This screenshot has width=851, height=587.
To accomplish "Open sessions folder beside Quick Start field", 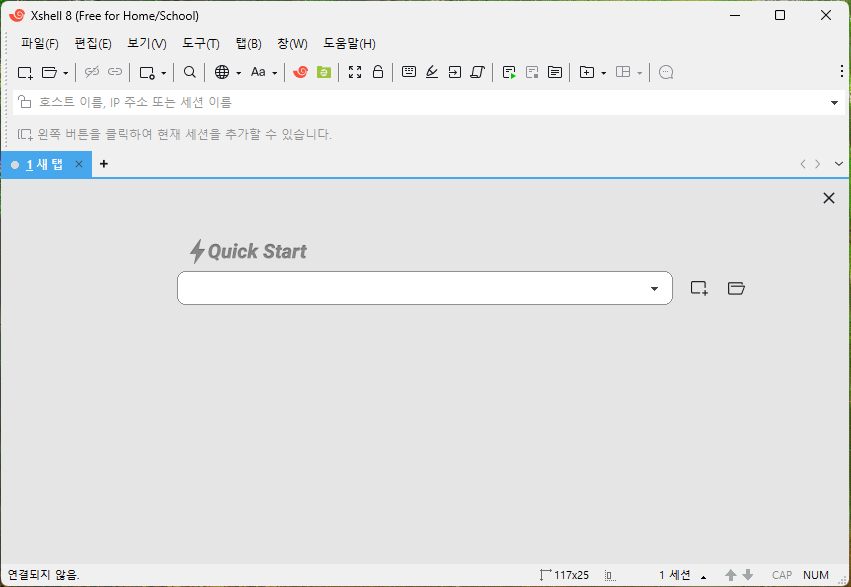I will [736, 288].
